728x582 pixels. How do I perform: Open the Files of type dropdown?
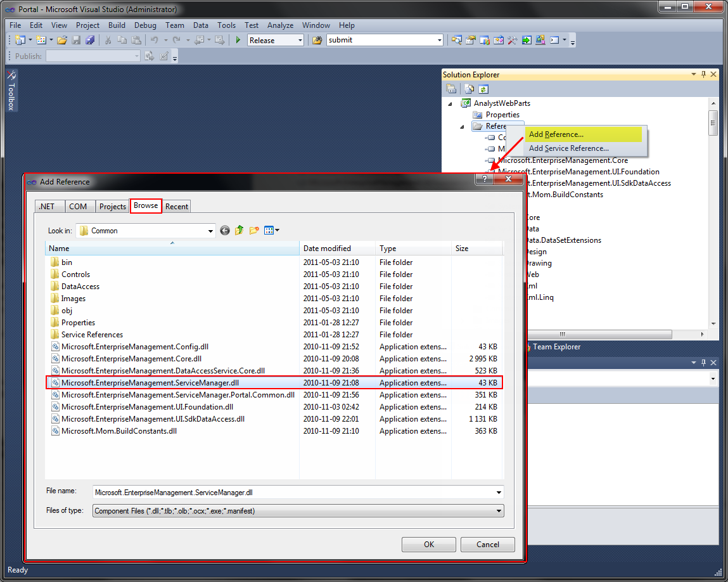pos(499,511)
